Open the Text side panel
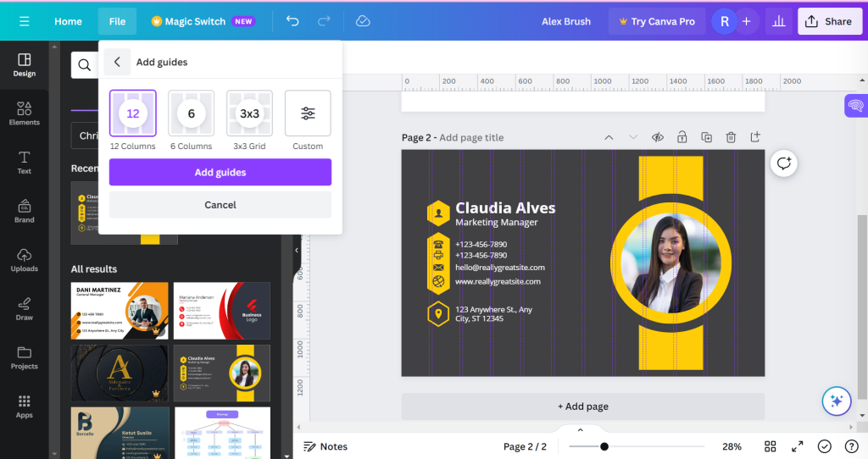868x459 pixels. coord(25,163)
